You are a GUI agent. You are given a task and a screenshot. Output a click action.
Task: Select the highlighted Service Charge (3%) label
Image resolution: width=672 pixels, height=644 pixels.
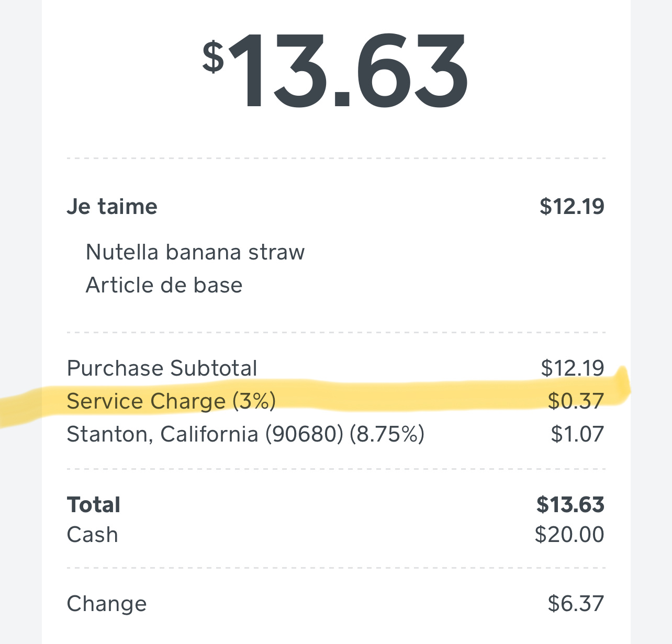pos(171,401)
